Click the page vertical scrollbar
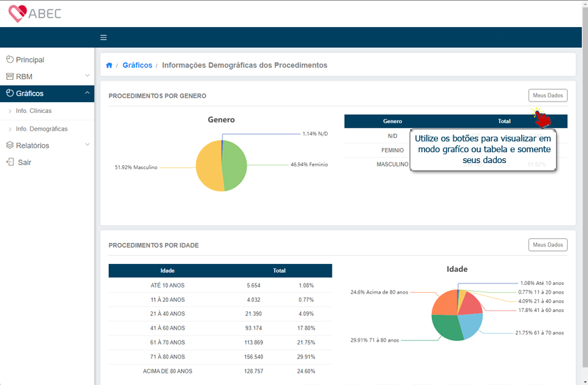 point(585,187)
